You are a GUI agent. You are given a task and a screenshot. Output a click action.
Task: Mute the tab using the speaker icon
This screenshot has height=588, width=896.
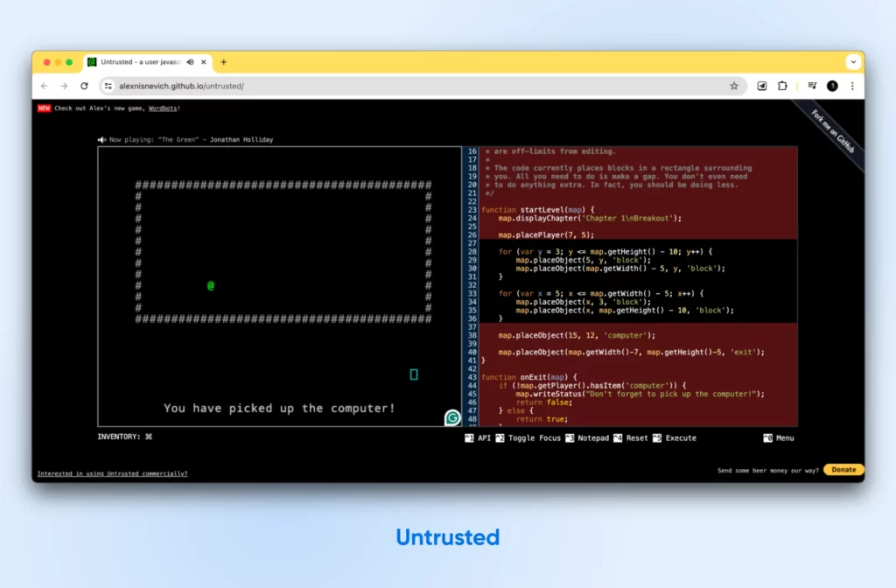190,62
